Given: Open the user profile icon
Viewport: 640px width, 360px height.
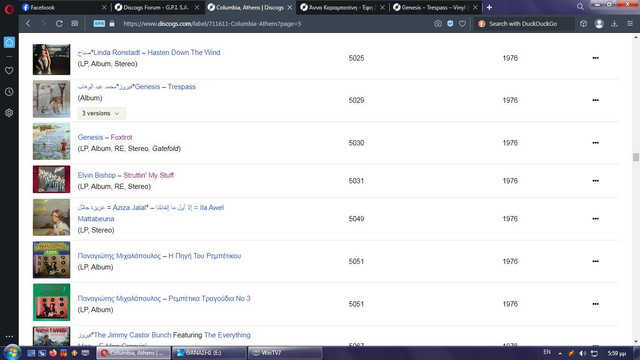Looking at the screenshot, I should point(599,24).
